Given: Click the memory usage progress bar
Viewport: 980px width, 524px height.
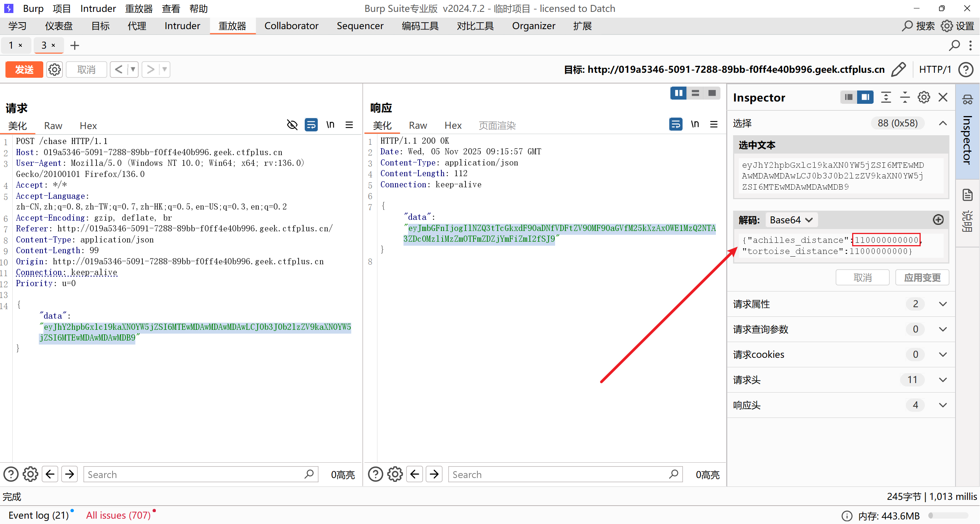Looking at the screenshot, I should (948, 516).
